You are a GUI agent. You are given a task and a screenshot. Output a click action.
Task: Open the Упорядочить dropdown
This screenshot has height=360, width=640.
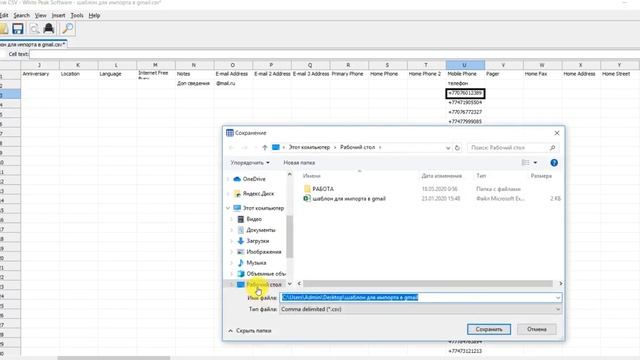click(x=250, y=162)
